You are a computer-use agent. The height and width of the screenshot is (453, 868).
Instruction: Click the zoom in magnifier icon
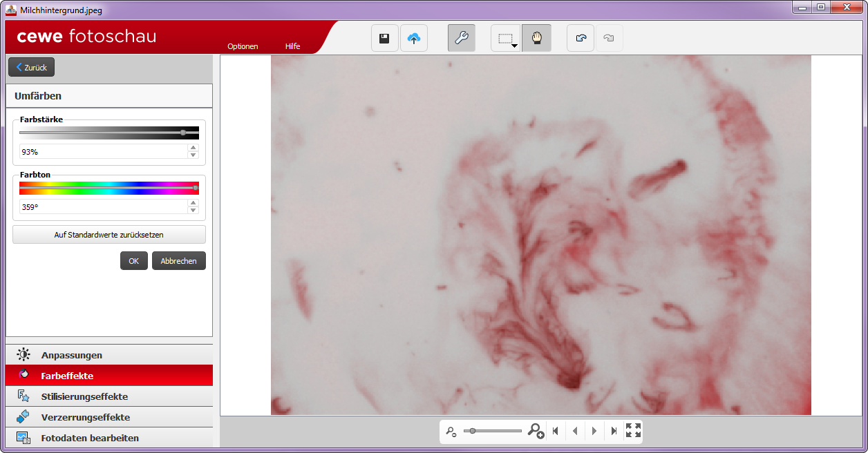(x=536, y=431)
